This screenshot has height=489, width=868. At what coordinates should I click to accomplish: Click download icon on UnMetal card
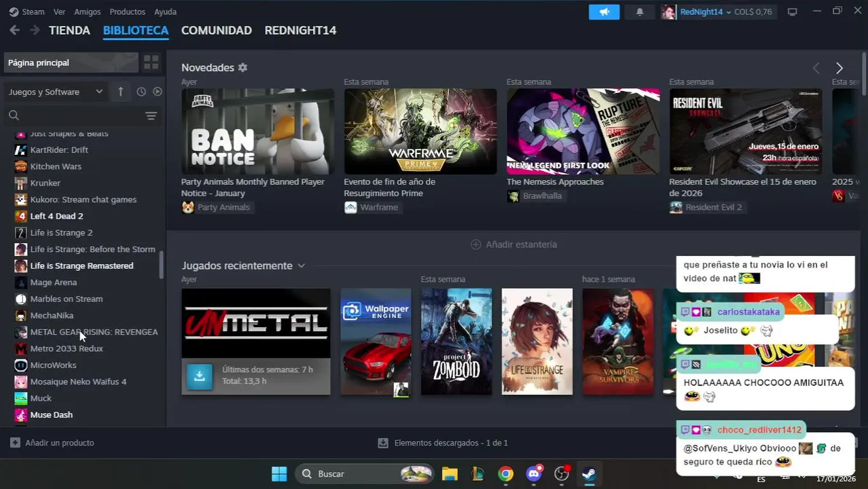click(x=199, y=376)
